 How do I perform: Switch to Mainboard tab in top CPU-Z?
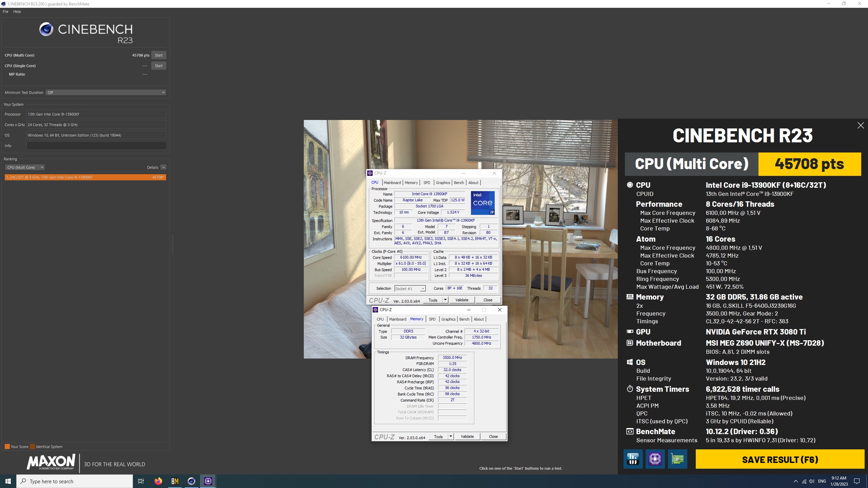pyautogui.click(x=392, y=183)
